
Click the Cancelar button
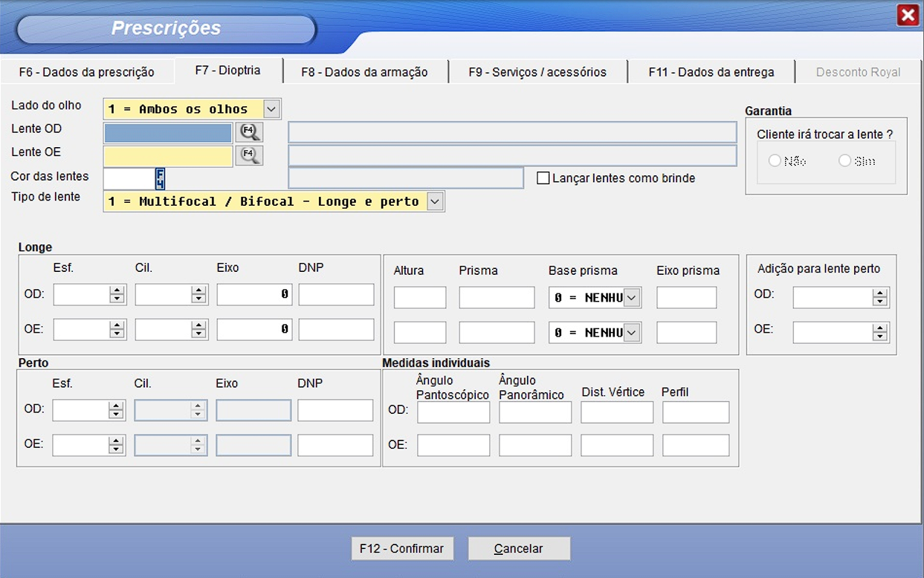[x=519, y=549]
